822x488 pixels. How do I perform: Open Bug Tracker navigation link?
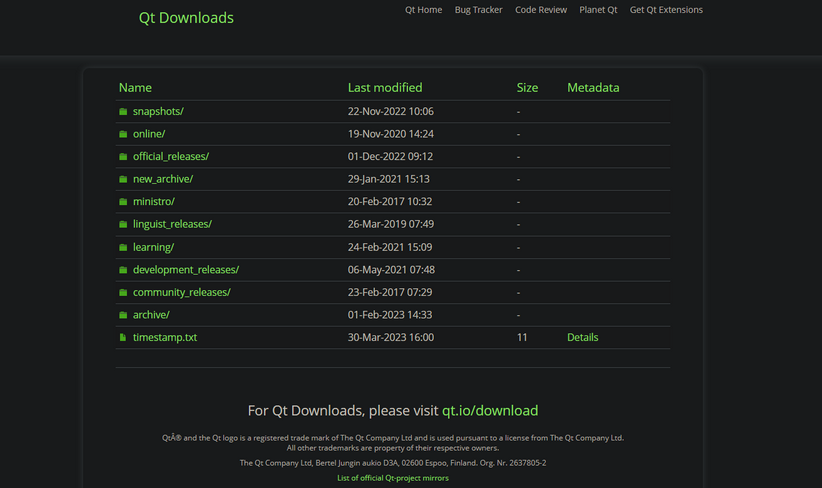click(478, 9)
